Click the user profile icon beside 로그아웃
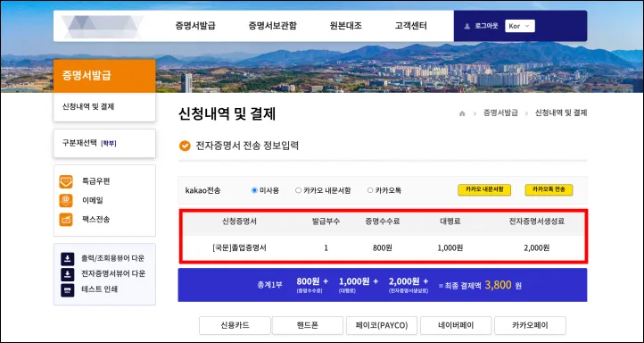 pyautogui.click(x=467, y=26)
